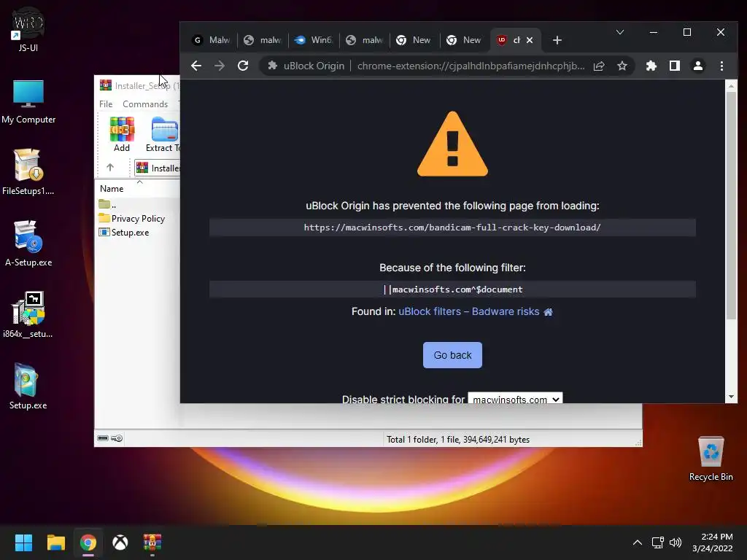Bookmark this tab with the star
Image resolution: width=747 pixels, height=560 pixels.
[622, 66]
